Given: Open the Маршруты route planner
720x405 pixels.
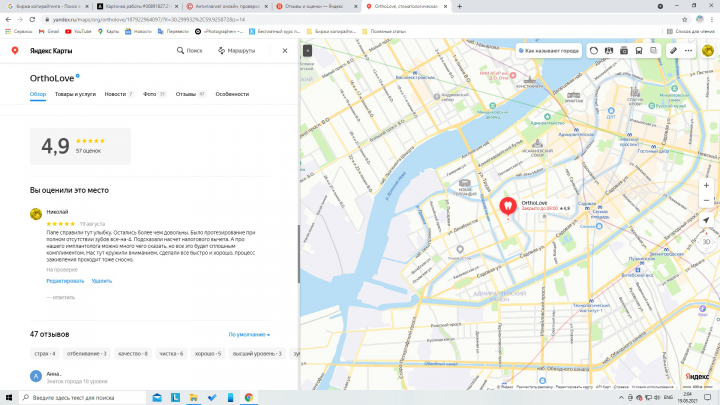Looking at the screenshot, I should tap(236, 51).
